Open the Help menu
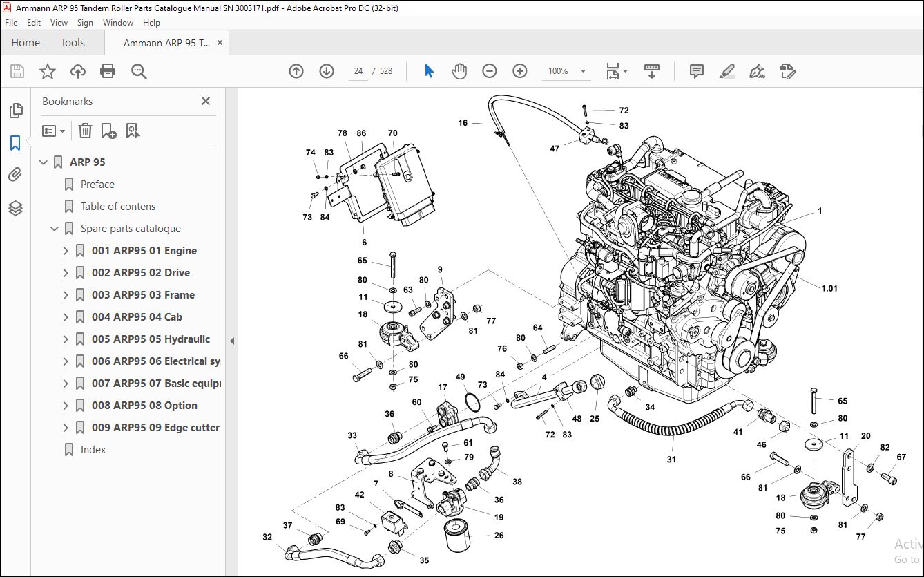Viewport: 924px width, 577px height. click(x=151, y=23)
